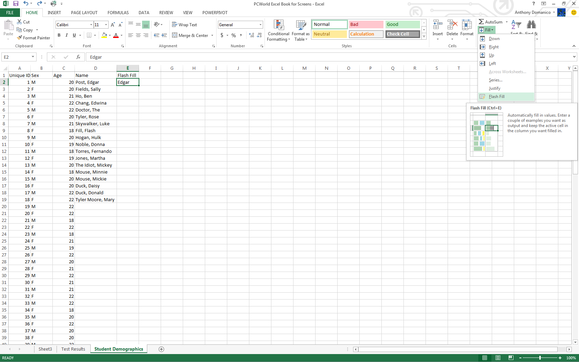Open Conditional Formatting
Viewport: 579px width, 362px height.
278,30
